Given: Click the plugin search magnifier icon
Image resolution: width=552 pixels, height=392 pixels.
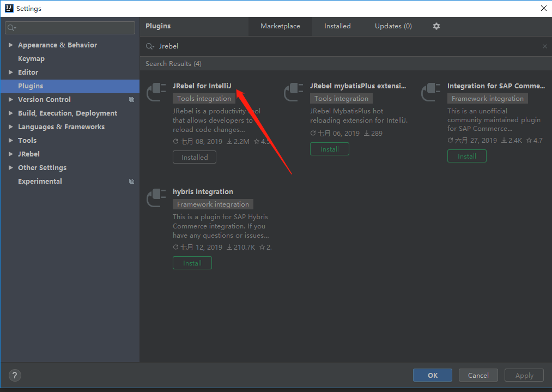Looking at the screenshot, I should click(x=150, y=46).
